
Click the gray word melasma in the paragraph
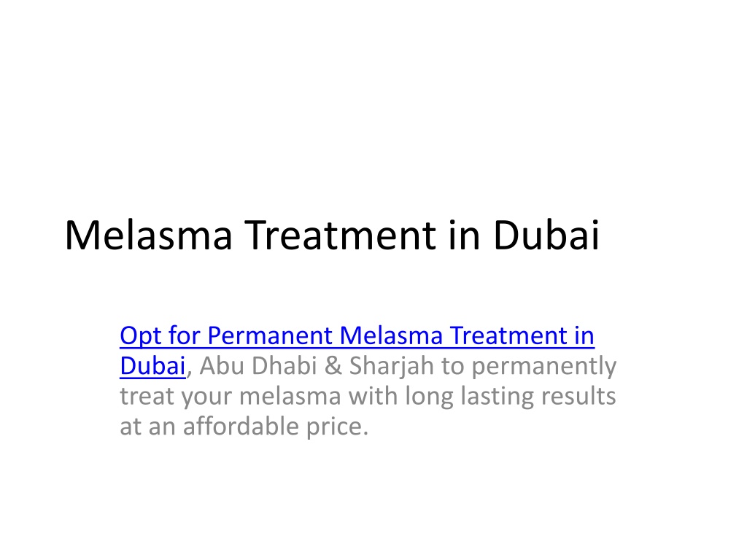coord(290,396)
